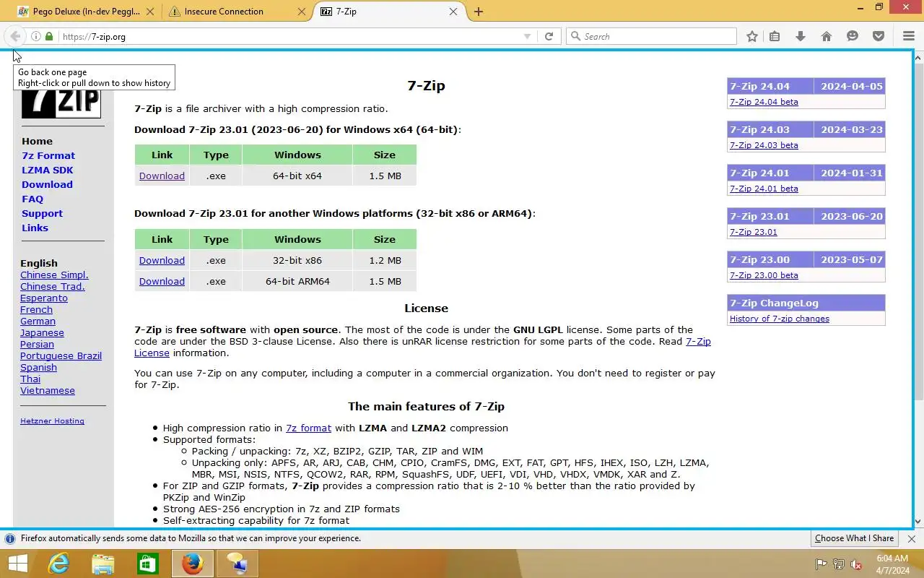This screenshot has height=578, width=924.
Task: Dismiss the Firefox data notification bar
Action: point(911,539)
